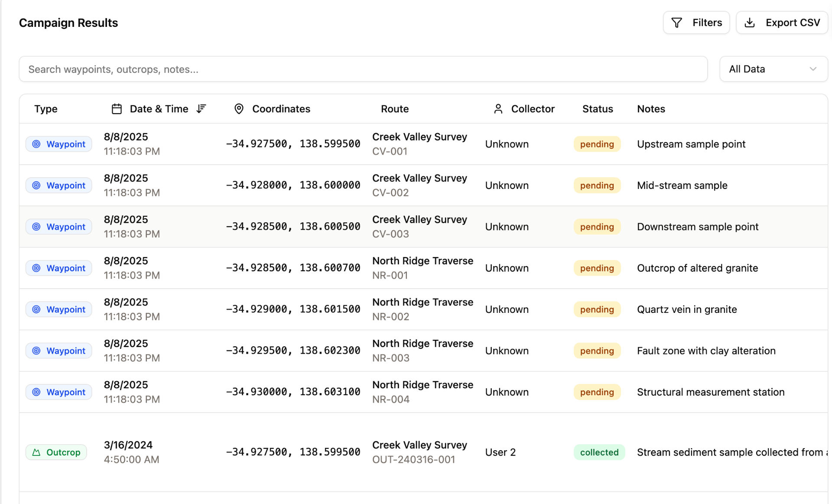This screenshot has height=504, width=832.
Task: Sort by the Status column header
Action: point(598,109)
